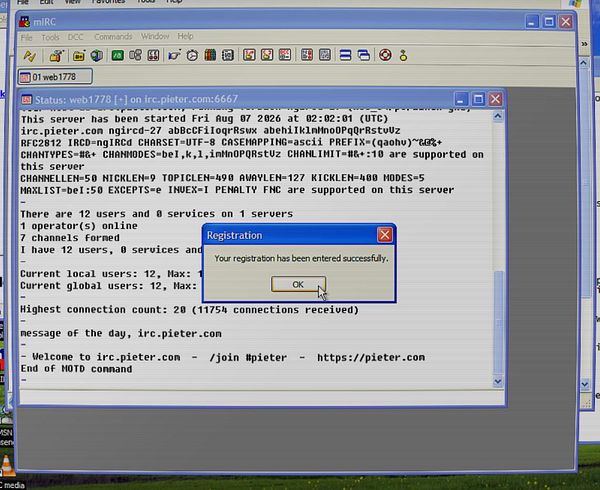Click 'message of the day, irc.pieter.com' line

(x=121, y=333)
